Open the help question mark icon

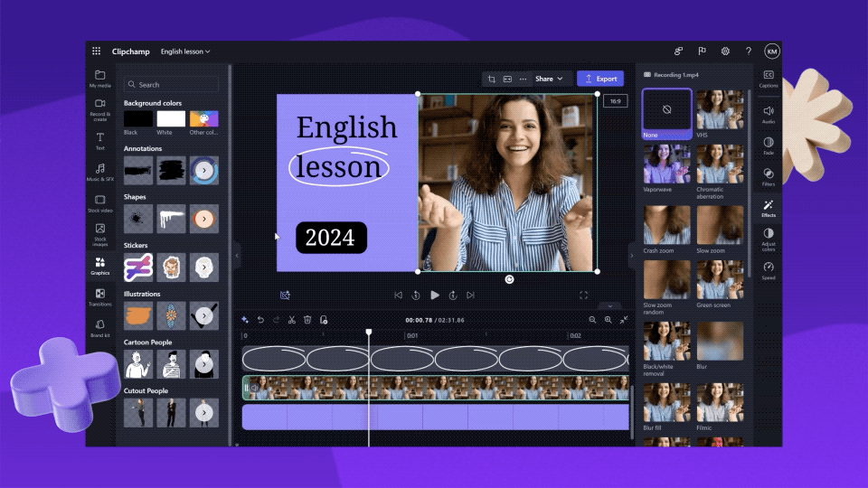749,51
